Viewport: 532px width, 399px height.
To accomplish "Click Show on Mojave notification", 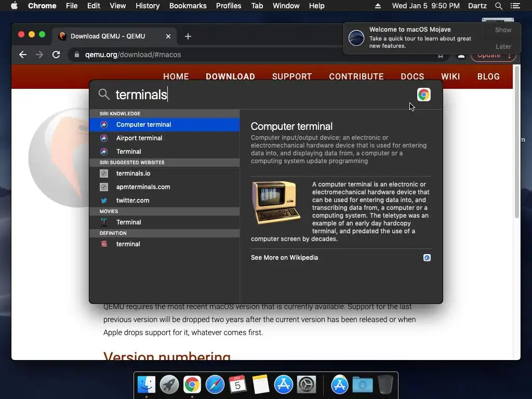I will coord(503,30).
